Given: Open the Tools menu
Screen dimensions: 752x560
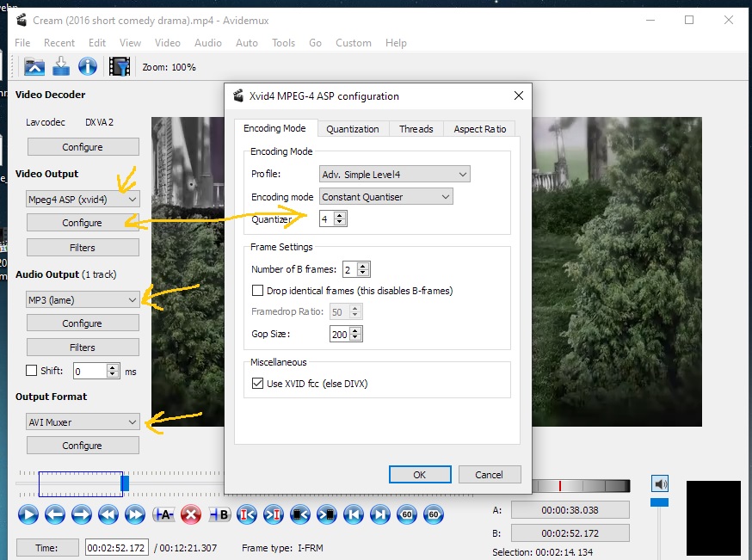Looking at the screenshot, I should click(x=283, y=43).
